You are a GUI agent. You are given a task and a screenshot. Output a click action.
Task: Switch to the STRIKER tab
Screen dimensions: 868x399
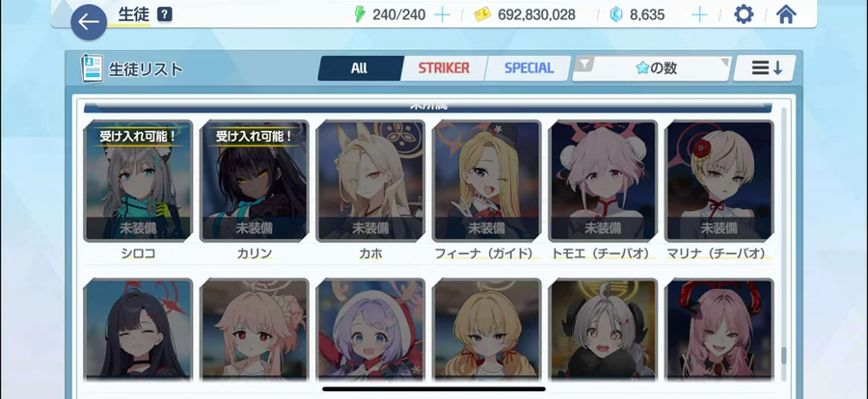point(444,68)
